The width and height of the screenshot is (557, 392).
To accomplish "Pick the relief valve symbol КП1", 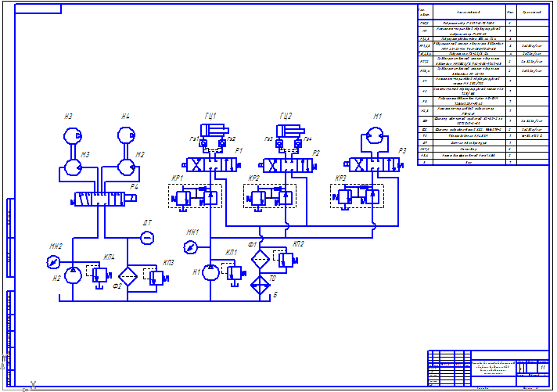I will click(234, 274).
